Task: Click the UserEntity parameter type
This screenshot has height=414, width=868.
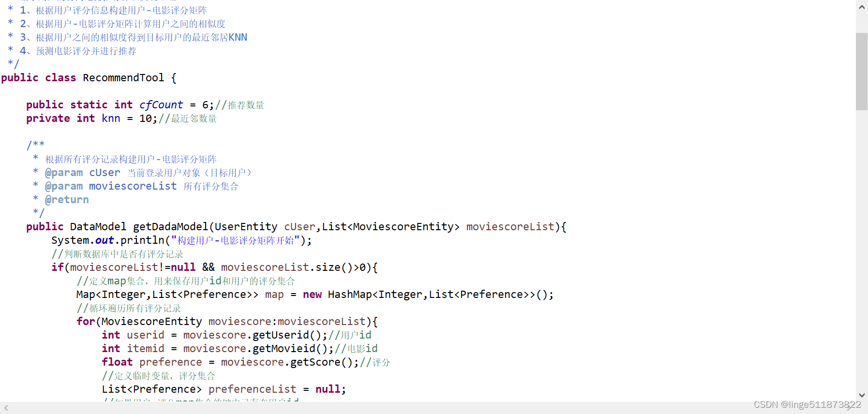Action: [x=246, y=227]
